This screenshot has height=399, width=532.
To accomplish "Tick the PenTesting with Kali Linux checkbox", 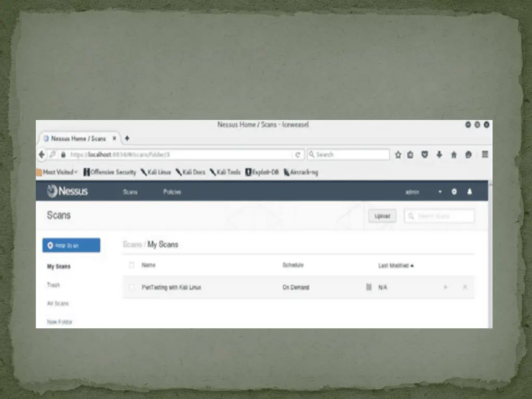I will (131, 287).
